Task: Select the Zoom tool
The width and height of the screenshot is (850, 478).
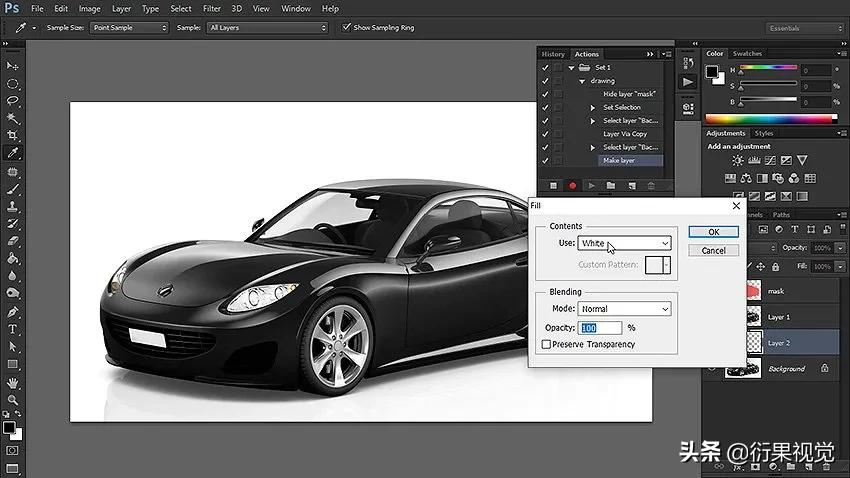Action: (x=13, y=400)
